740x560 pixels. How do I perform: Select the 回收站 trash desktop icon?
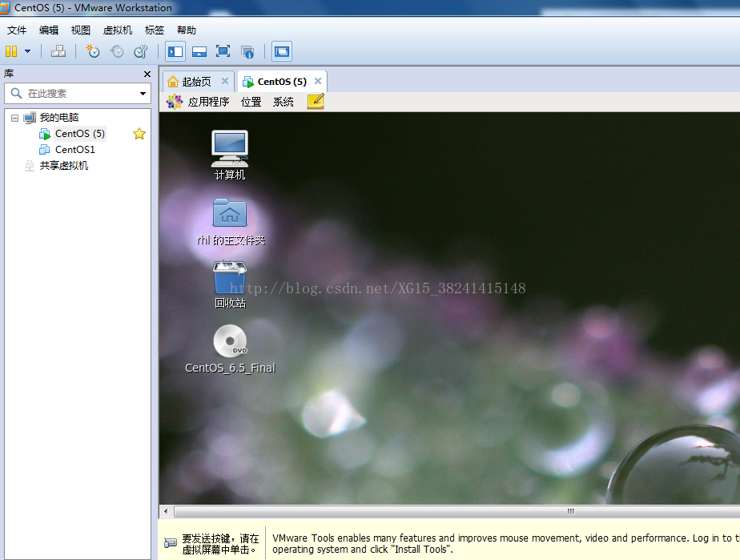point(230,284)
